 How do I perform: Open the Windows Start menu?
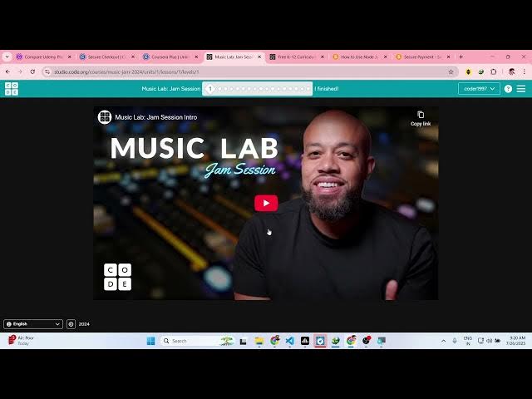tap(150, 341)
